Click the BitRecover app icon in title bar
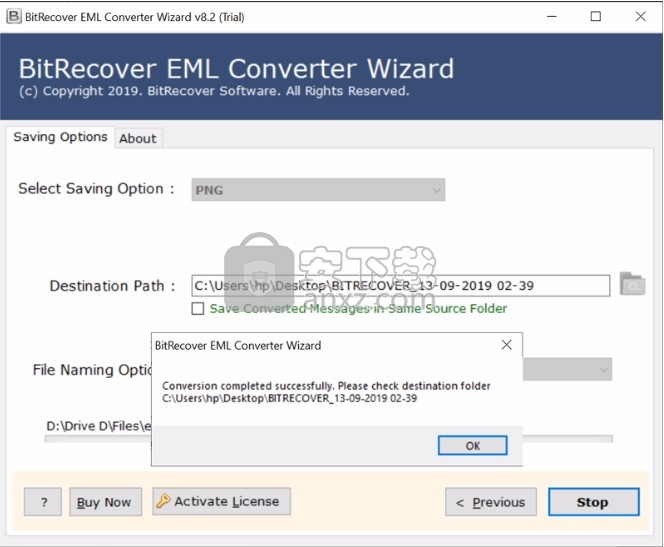This screenshot has width=664, height=547. [14, 17]
